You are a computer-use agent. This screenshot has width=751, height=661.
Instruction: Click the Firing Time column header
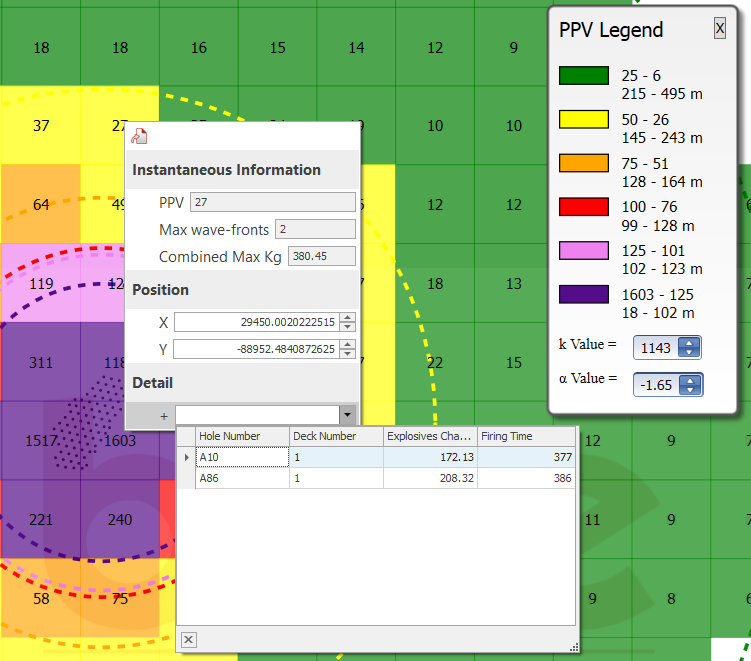526,436
